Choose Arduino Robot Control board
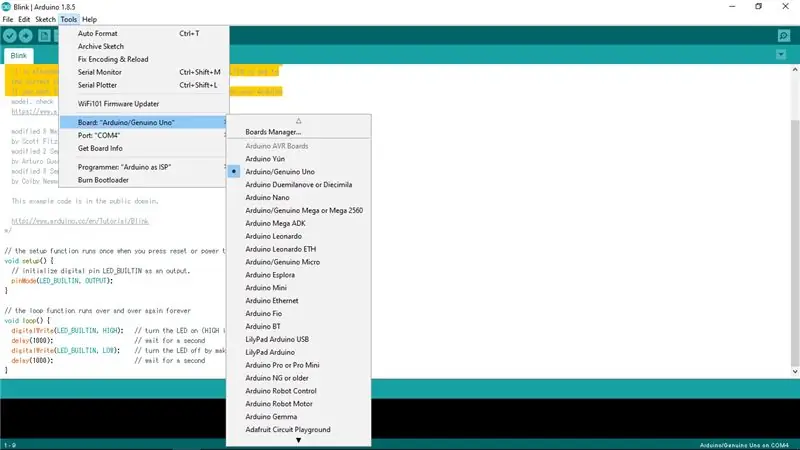 pos(298,391)
